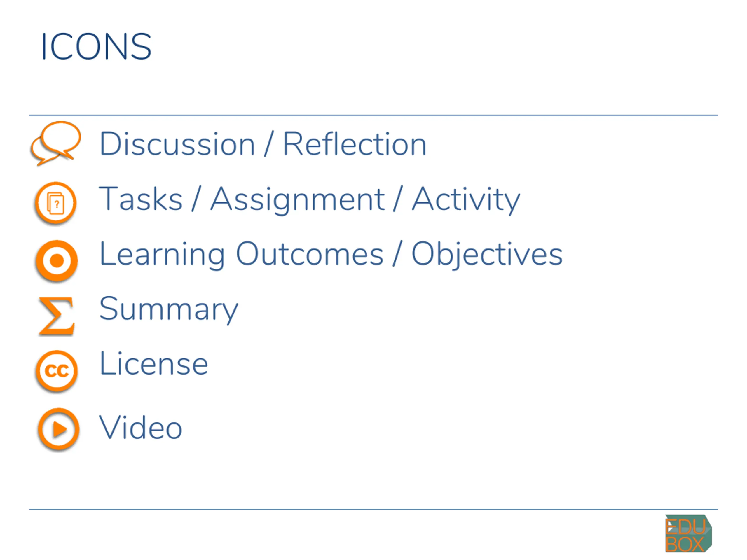Click the Video label
Viewport: 747px width, 560px height.
click(140, 428)
